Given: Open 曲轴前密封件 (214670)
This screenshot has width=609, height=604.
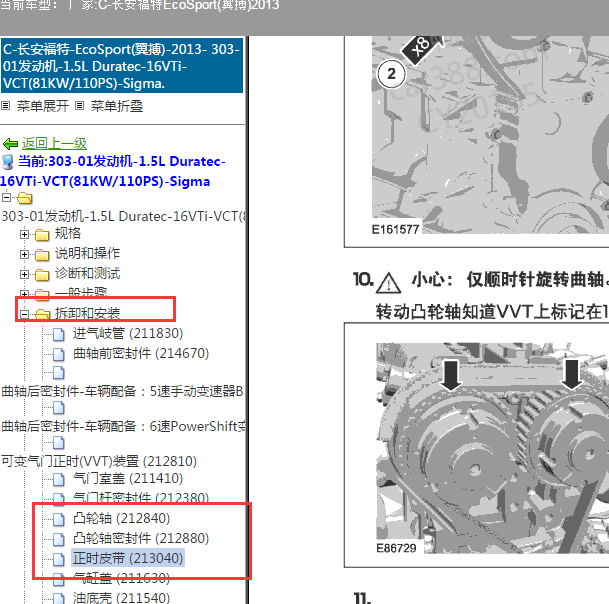Looking at the screenshot, I should pos(141,353).
